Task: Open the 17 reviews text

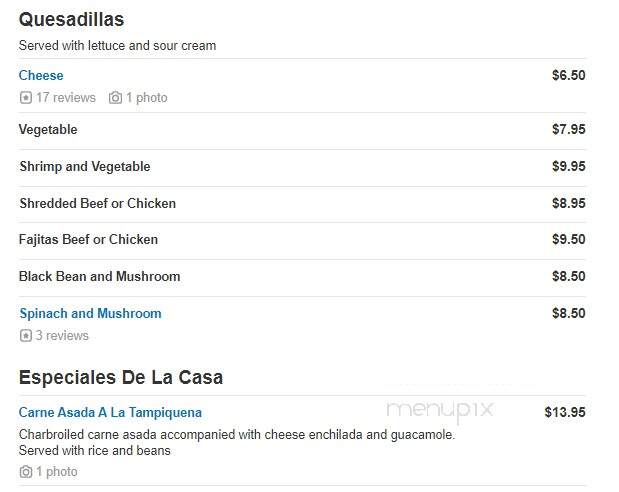Action: 66,98
